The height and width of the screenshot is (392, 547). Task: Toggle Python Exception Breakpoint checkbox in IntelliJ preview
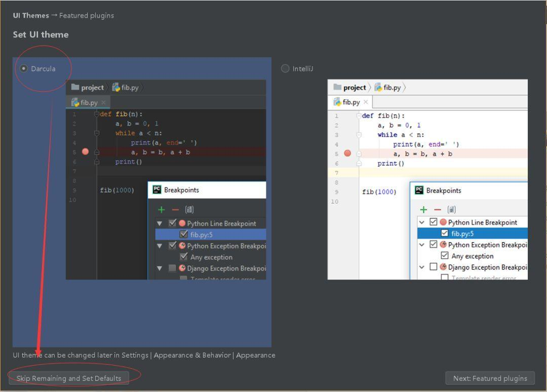[433, 244]
